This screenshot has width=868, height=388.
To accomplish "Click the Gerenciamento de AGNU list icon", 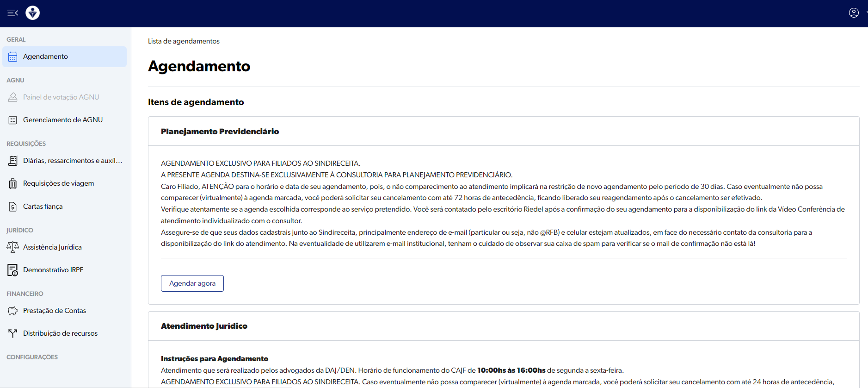I will 13,120.
